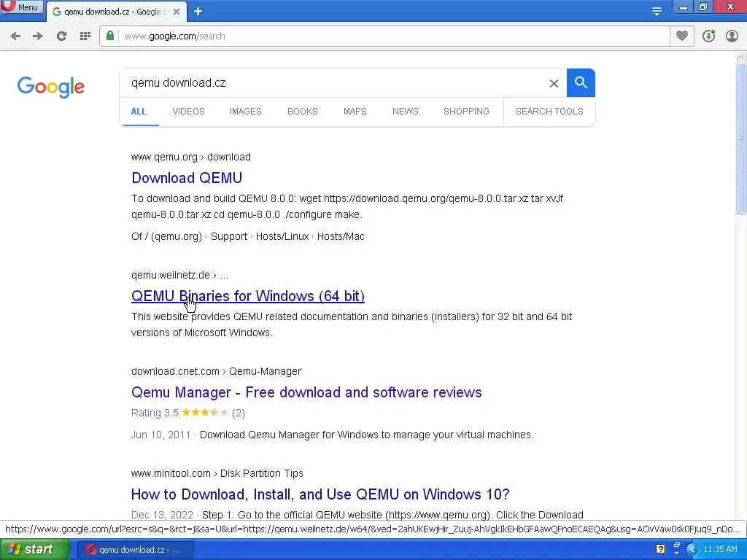Switch to the VIDEOS tab
This screenshot has height=560, width=747.
coord(189,112)
